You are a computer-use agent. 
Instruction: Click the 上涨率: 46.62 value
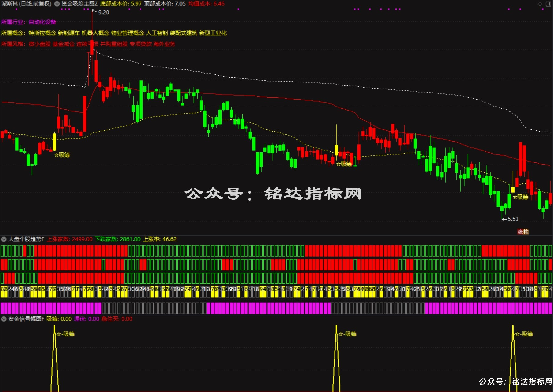point(160,239)
